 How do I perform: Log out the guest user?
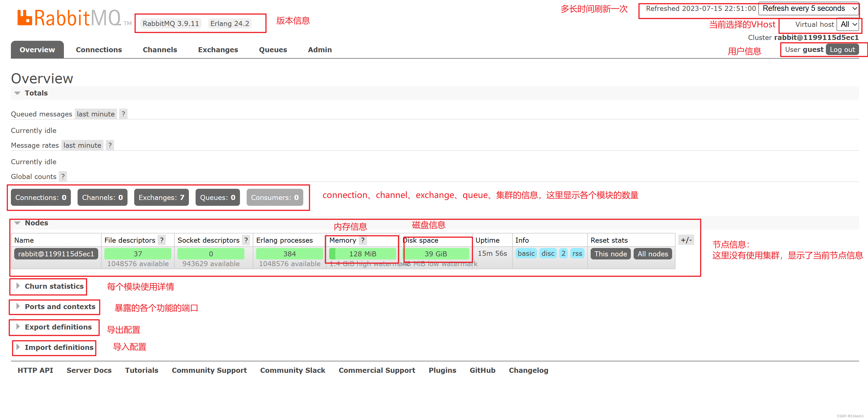click(x=842, y=50)
